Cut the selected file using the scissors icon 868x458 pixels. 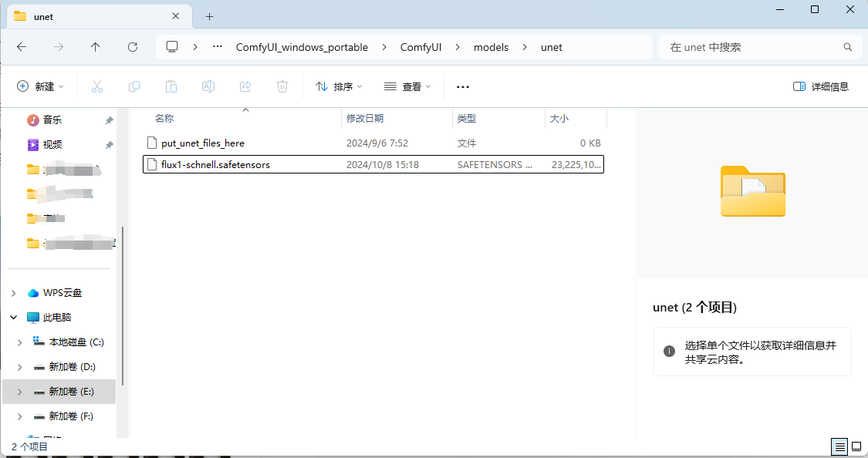point(97,86)
